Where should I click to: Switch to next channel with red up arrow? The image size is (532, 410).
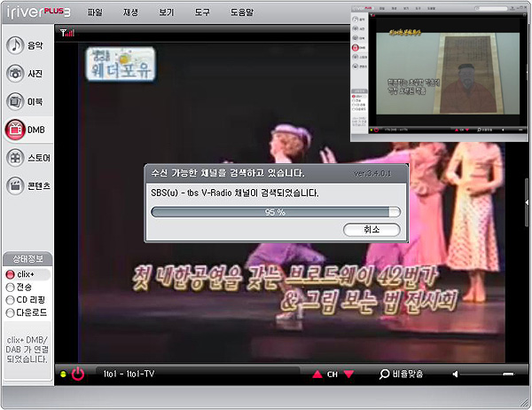(317, 374)
